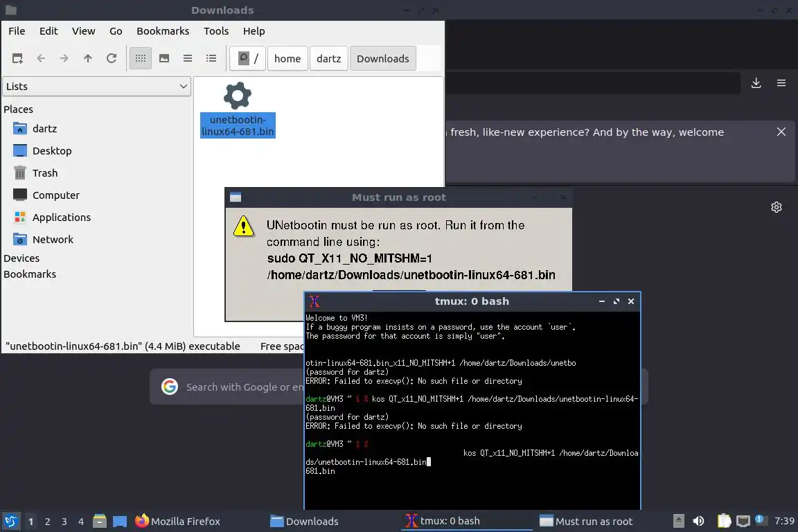Viewport: 798px width, 532px height.
Task: Open the View menu
Action: click(83, 31)
